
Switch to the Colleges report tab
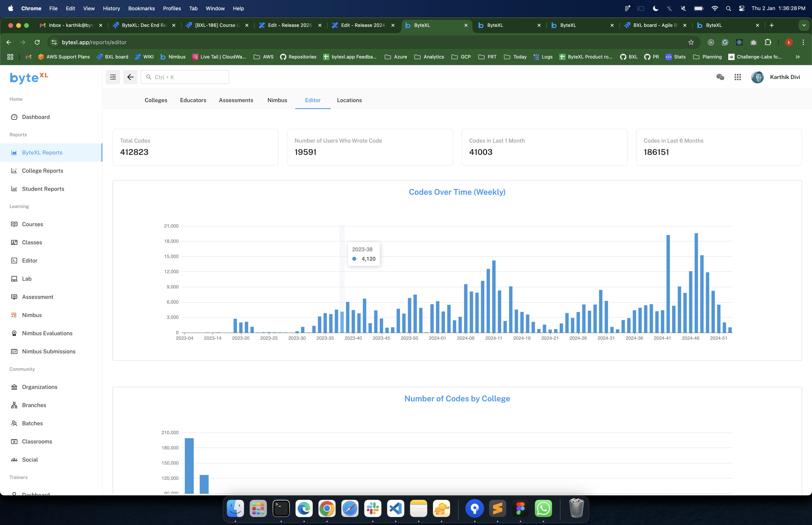(x=156, y=100)
